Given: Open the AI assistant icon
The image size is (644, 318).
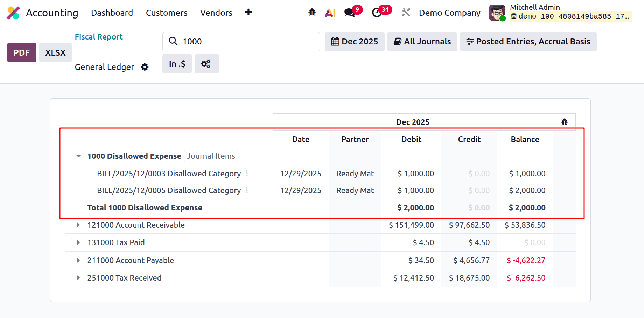Looking at the screenshot, I should pyautogui.click(x=330, y=13).
